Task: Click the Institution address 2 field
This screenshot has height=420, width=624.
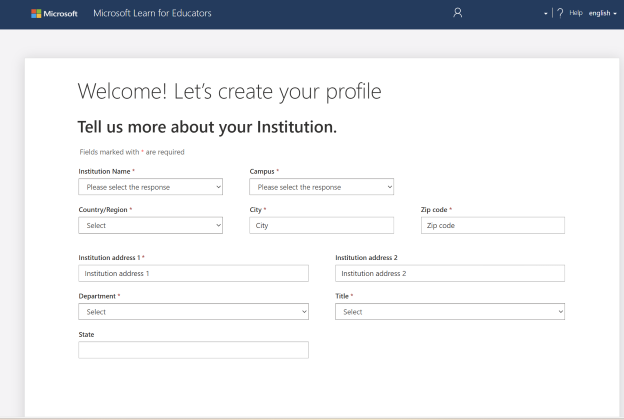Action: click(449, 273)
